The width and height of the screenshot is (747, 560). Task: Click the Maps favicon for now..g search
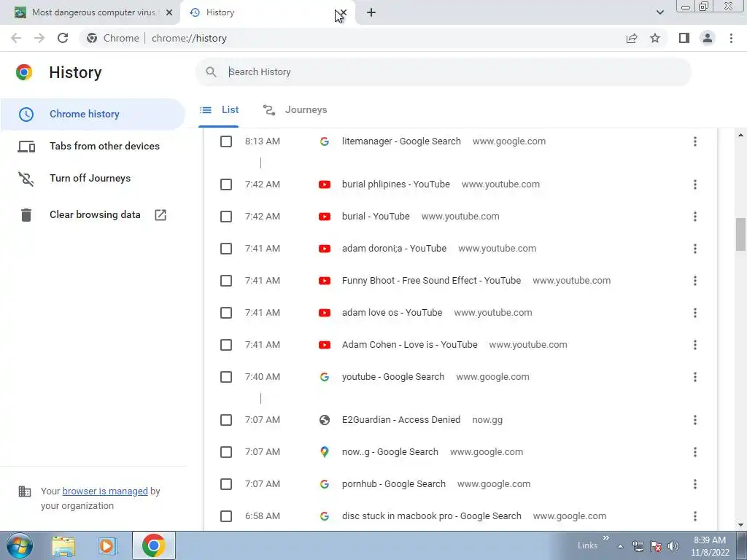[x=325, y=452]
